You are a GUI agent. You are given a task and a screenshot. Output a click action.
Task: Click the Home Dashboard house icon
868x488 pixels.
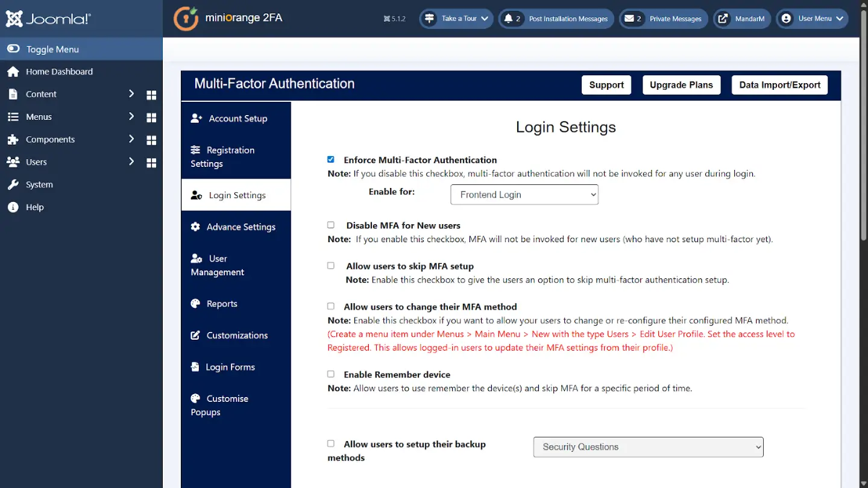tap(13, 72)
